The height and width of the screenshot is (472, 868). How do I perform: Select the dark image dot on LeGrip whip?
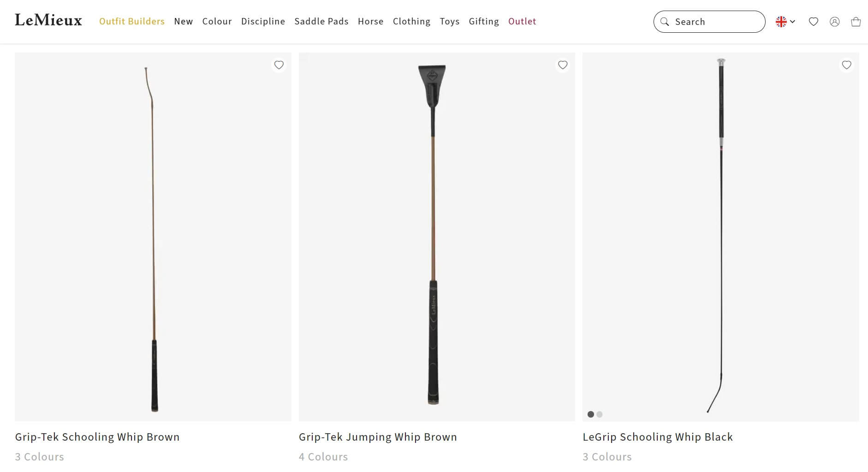(x=591, y=414)
